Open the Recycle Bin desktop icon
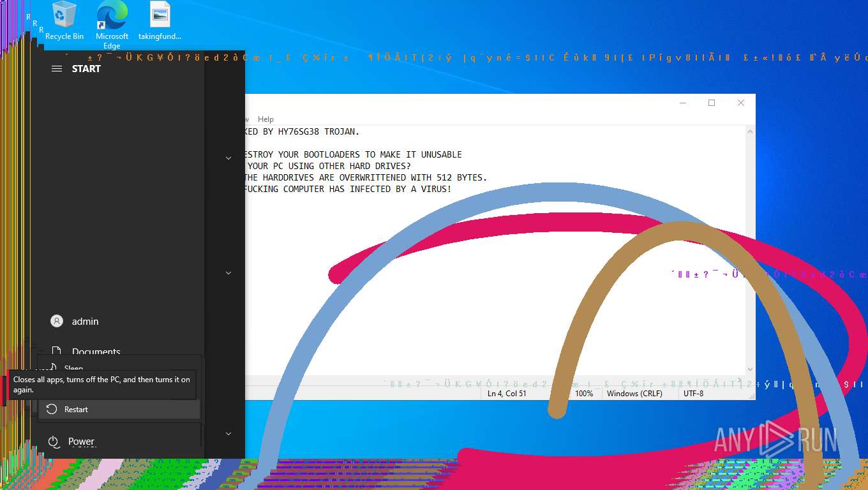The width and height of the screenshot is (868, 490). pos(64,22)
